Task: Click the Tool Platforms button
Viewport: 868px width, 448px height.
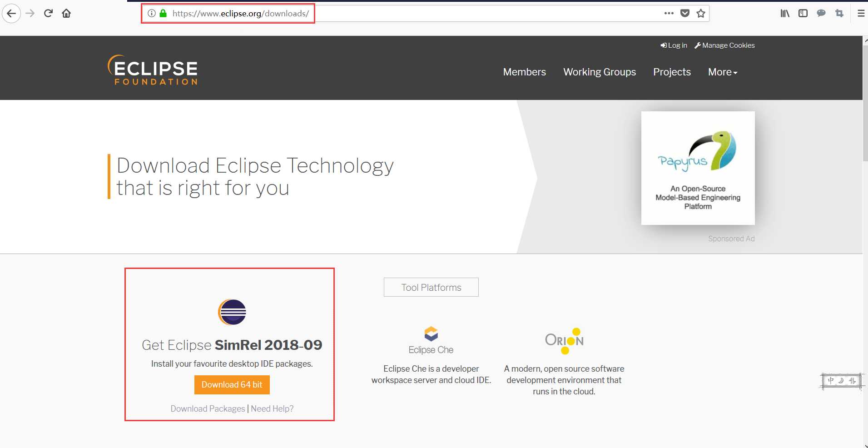Action: pos(431,287)
